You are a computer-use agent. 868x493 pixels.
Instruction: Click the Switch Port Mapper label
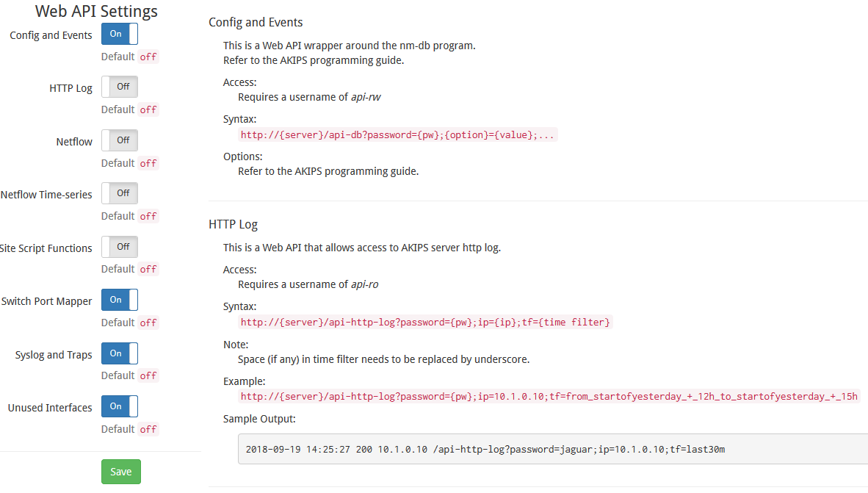(x=46, y=301)
